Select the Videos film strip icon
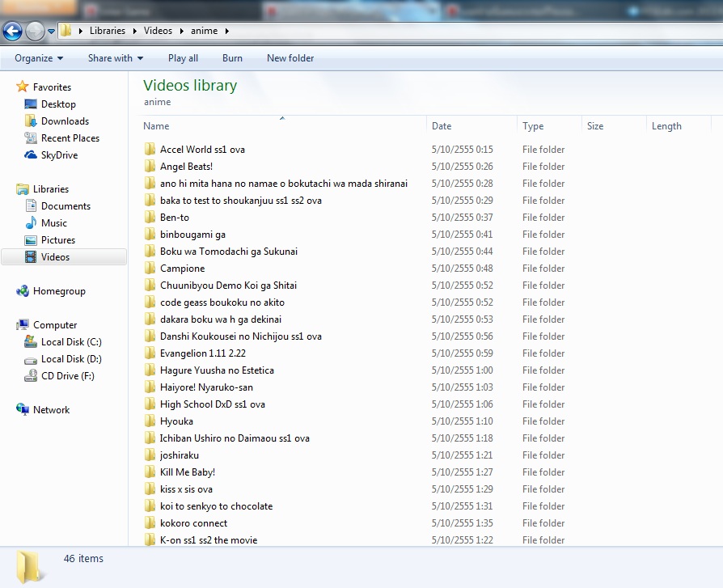This screenshot has width=723, height=588. pos(31,257)
